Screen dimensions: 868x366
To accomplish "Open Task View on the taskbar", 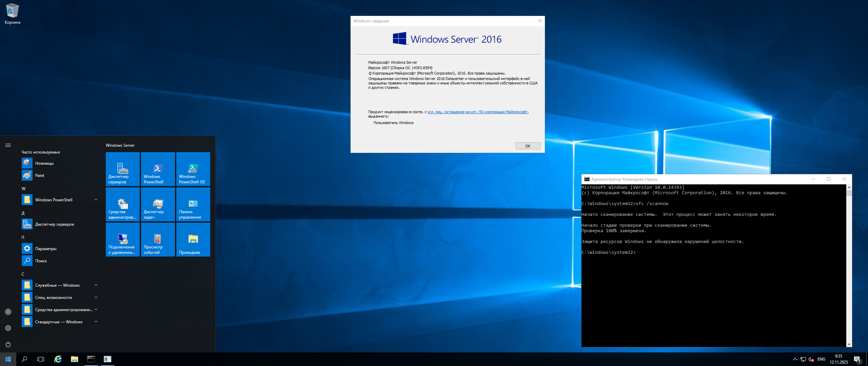I will point(41,359).
